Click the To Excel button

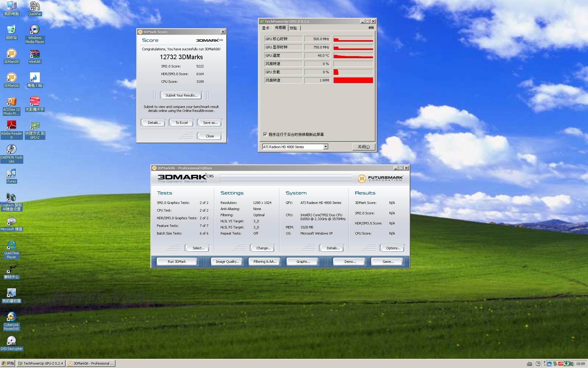(x=181, y=123)
